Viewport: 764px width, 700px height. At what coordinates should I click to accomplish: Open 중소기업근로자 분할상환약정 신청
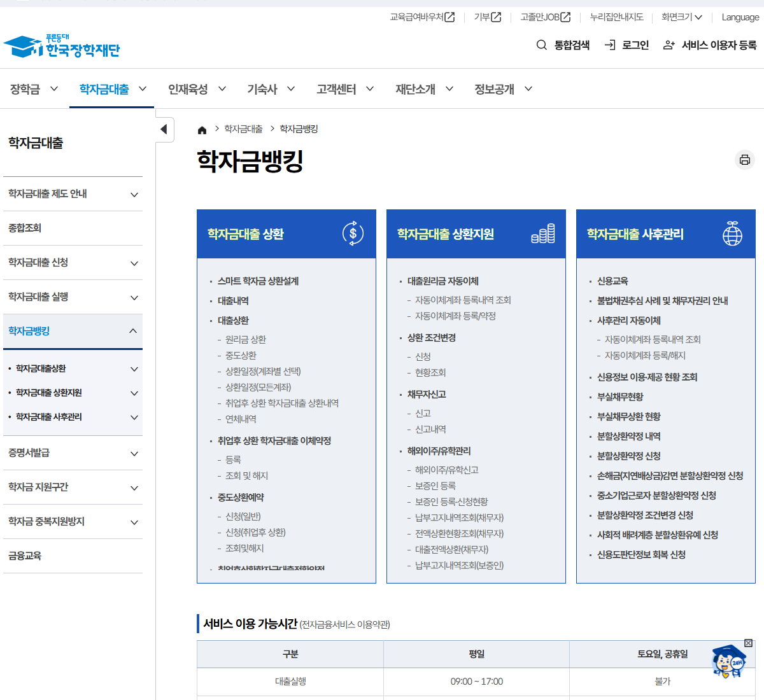click(656, 496)
